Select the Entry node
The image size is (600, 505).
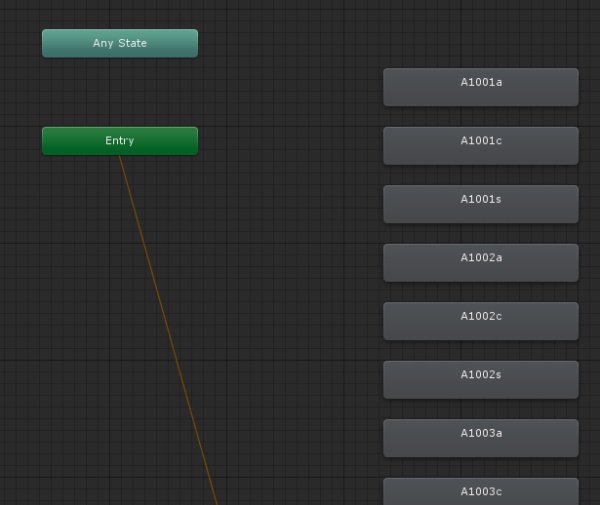[120, 141]
